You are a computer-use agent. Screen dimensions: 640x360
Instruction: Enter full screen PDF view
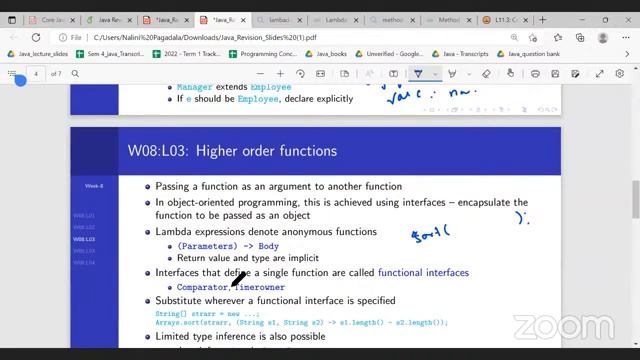tap(599, 74)
